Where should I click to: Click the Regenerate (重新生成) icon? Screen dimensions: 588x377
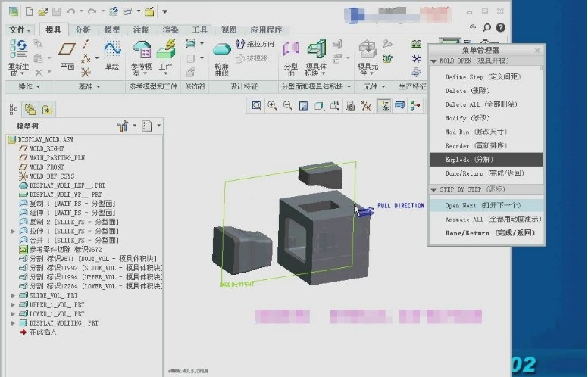tap(19, 49)
